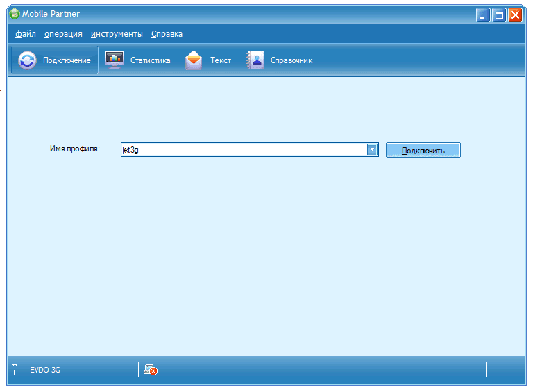Open the Текст envelope message icon

pos(194,60)
